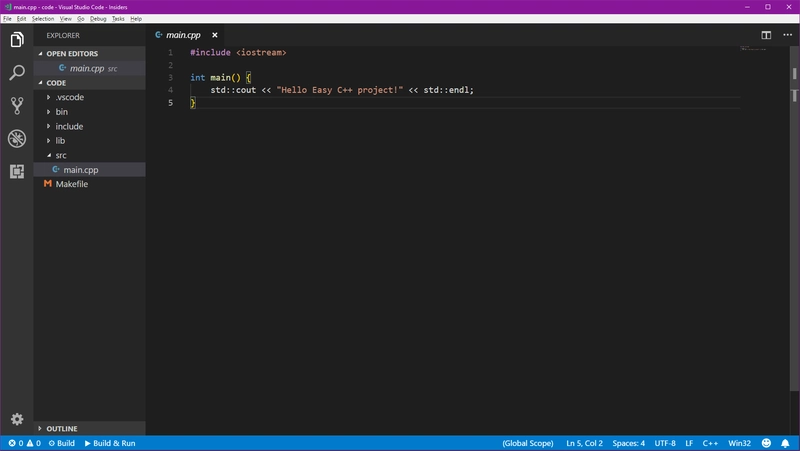The width and height of the screenshot is (800, 451).
Task: Click Build in the status bar
Action: 61,443
